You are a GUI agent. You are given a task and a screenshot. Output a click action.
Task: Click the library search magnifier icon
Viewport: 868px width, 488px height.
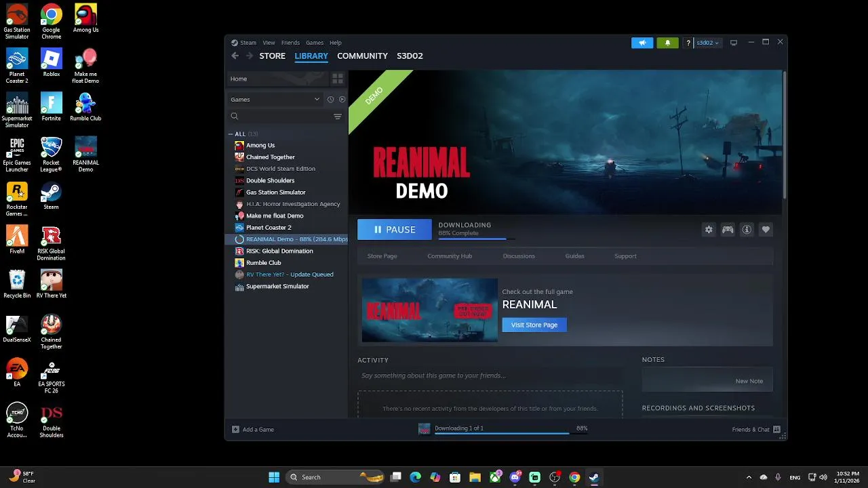pos(235,117)
